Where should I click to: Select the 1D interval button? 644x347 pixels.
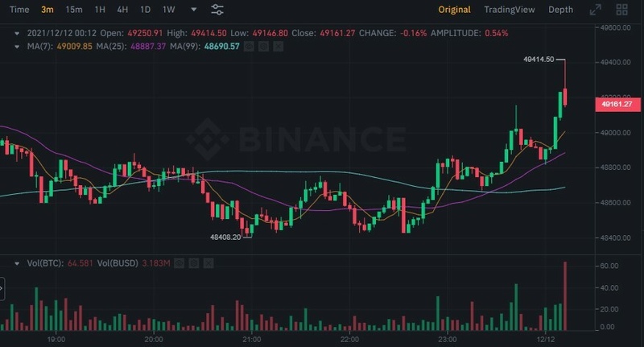145,10
